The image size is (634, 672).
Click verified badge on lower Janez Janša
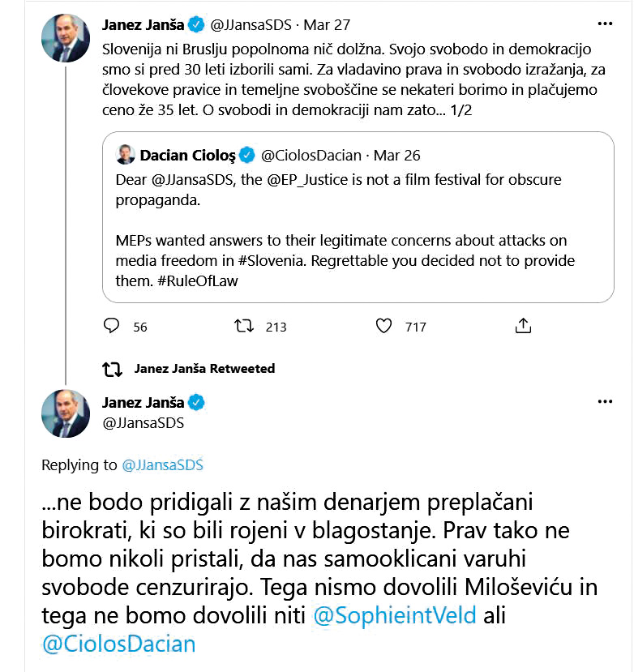[x=197, y=402]
